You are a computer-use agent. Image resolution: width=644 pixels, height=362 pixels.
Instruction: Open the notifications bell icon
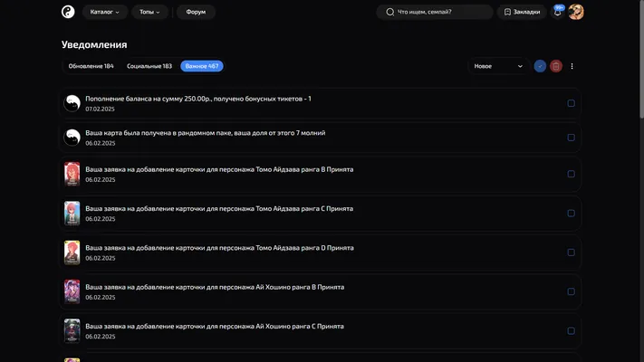tap(557, 13)
